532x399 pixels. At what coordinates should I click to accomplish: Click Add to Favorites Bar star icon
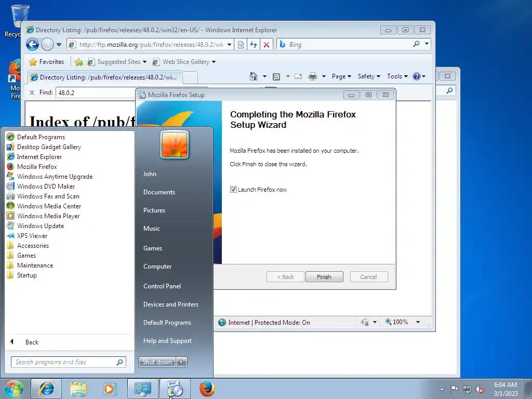pyautogui.click(x=79, y=62)
